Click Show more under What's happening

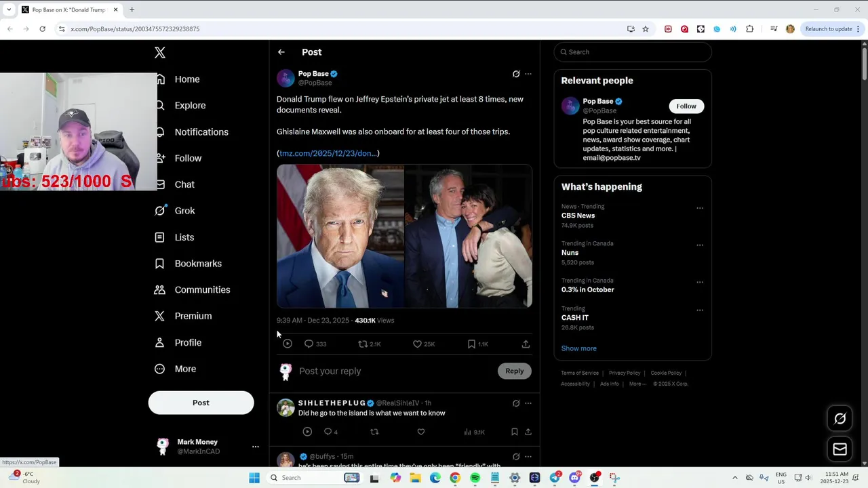click(x=578, y=348)
